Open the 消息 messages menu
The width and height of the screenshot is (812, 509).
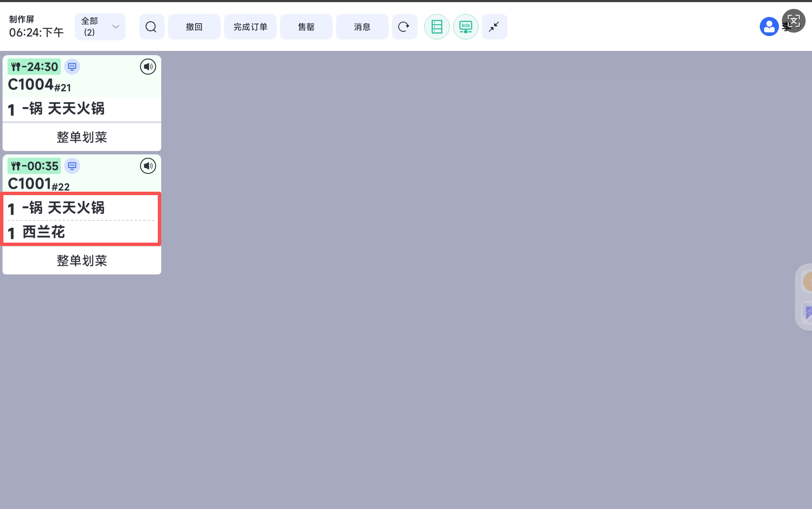362,27
